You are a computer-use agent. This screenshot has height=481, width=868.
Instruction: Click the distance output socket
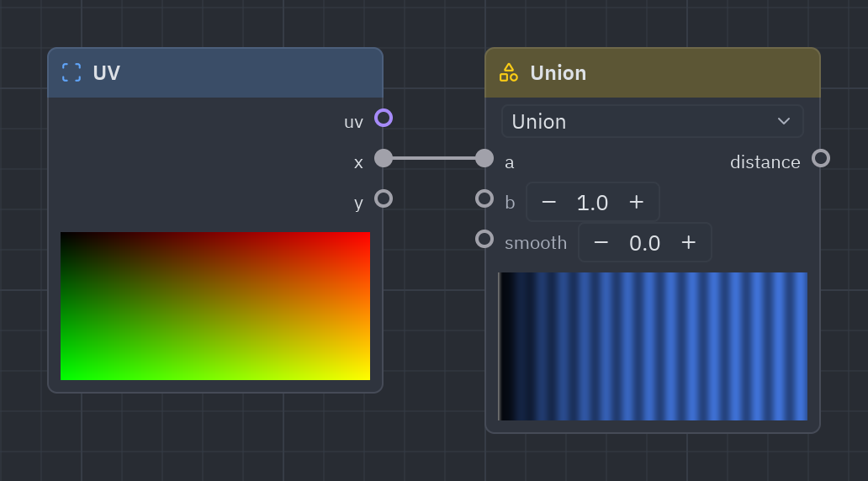(820, 158)
